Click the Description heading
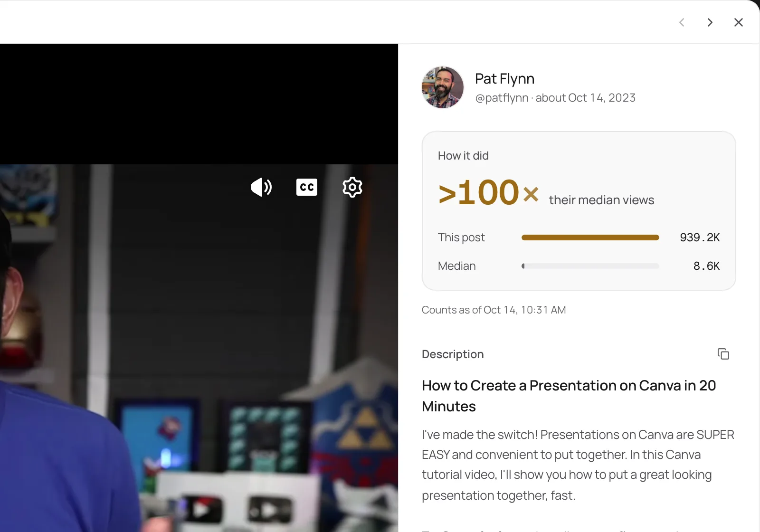 [x=453, y=354]
